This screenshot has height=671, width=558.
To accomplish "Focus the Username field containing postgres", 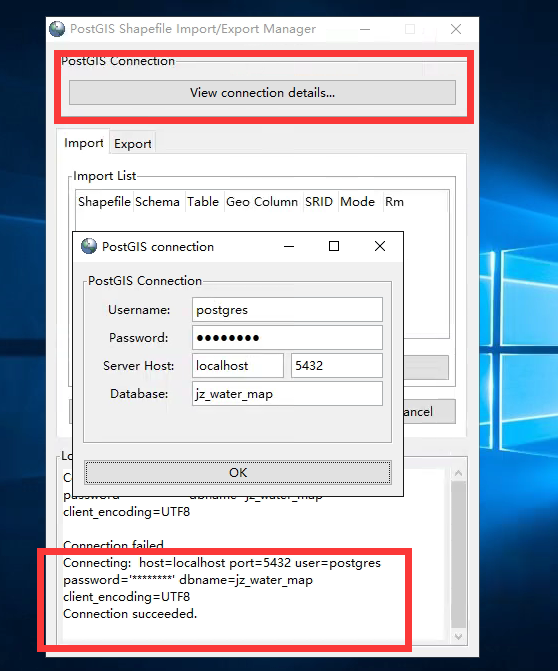I will tap(287, 309).
